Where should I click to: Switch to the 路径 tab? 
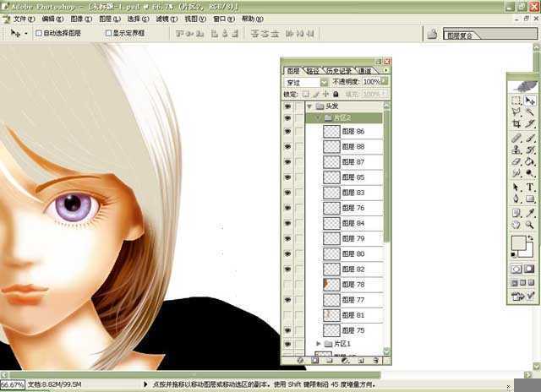(313, 71)
